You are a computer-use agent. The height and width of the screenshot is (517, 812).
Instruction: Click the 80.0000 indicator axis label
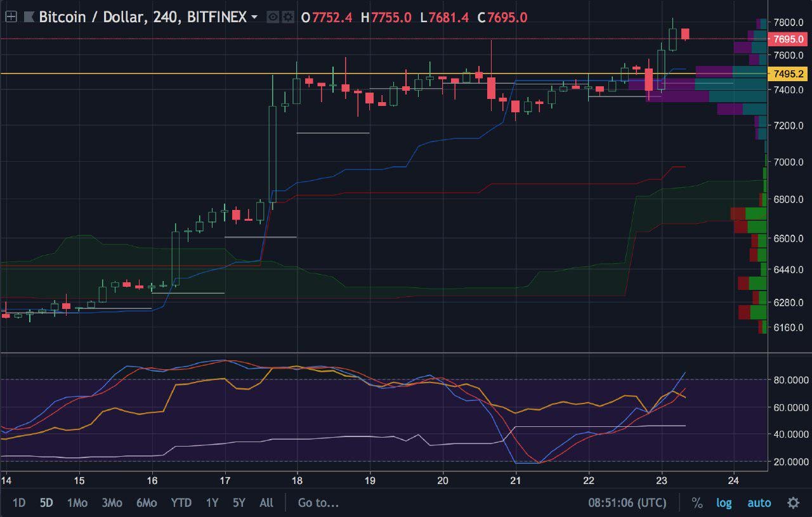click(x=790, y=380)
